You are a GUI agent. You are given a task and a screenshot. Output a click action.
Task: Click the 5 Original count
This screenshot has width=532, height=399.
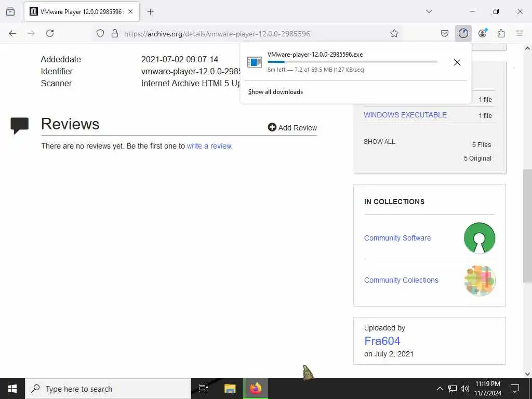click(x=477, y=158)
